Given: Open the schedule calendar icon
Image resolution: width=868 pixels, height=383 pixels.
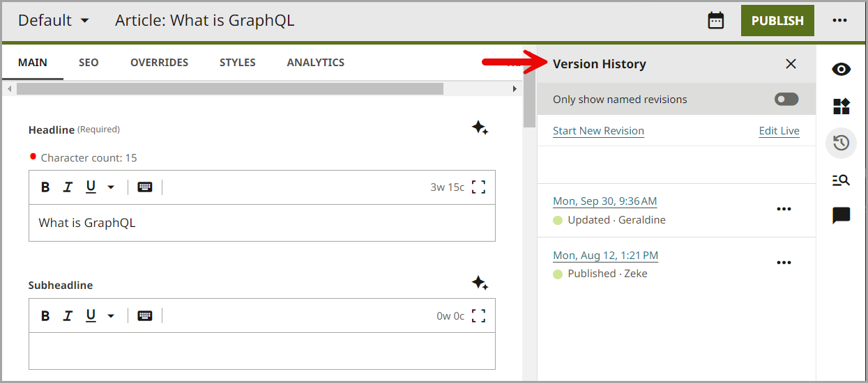Looking at the screenshot, I should 716,20.
